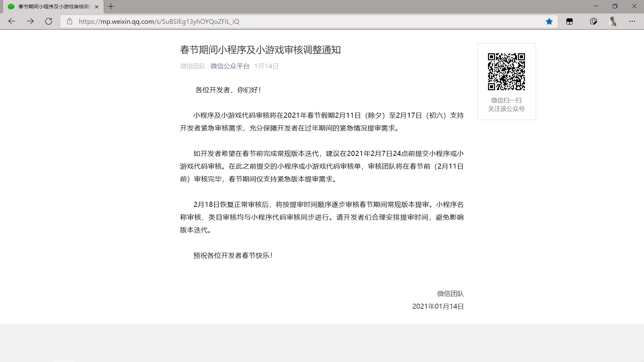
Task: Open the browser settings ellipsis menu
Action: (x=632, y=21)
